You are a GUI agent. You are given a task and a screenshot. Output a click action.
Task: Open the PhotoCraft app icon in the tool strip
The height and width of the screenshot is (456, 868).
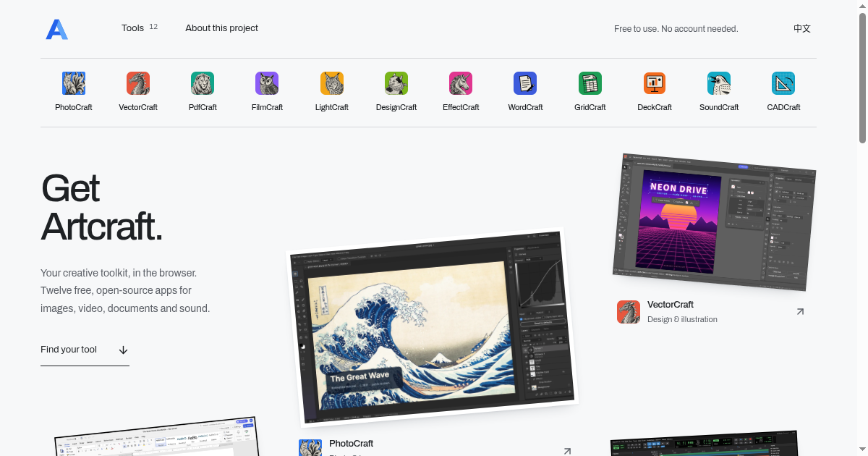74,83
